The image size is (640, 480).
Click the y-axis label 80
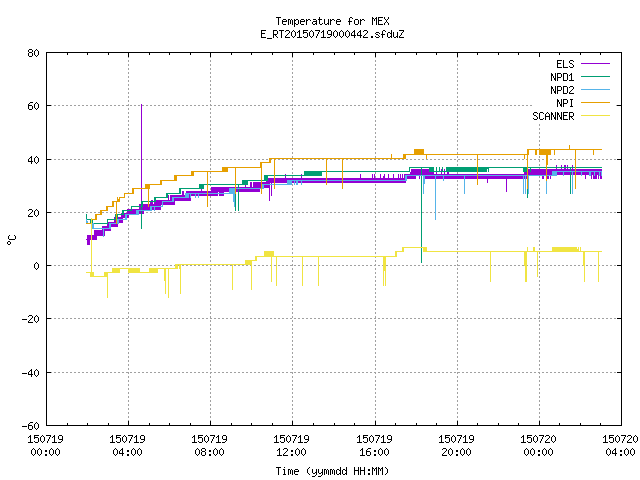(33, 53)
